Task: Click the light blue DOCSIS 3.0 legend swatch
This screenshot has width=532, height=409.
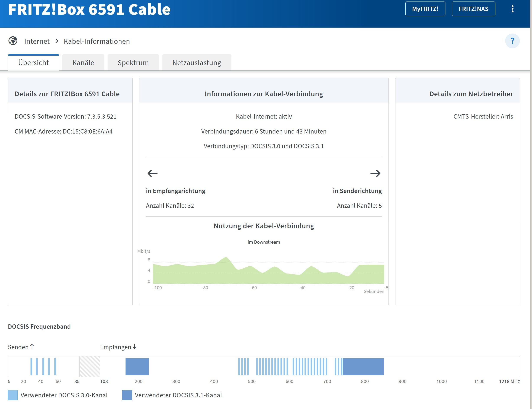Action: coord(13,395)
